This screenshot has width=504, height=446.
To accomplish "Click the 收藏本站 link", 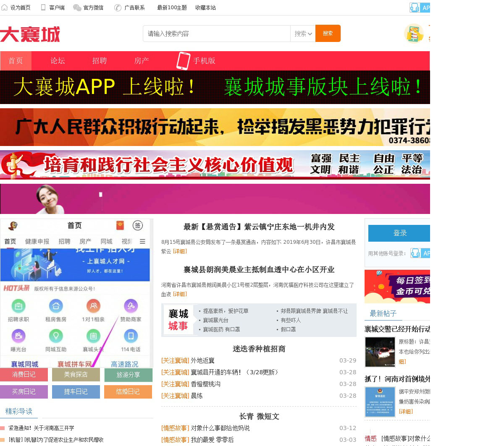I will click(205, 8).
